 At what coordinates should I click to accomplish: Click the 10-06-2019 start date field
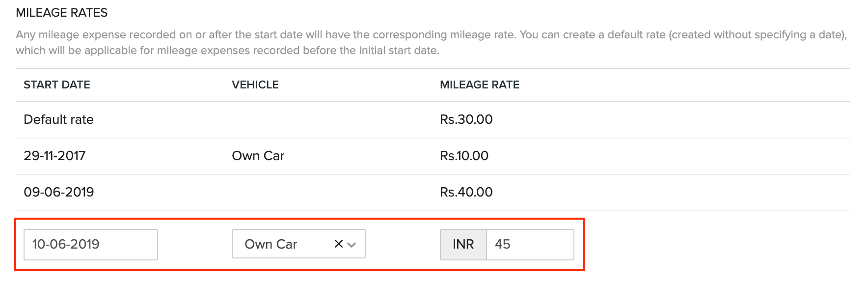90,244
